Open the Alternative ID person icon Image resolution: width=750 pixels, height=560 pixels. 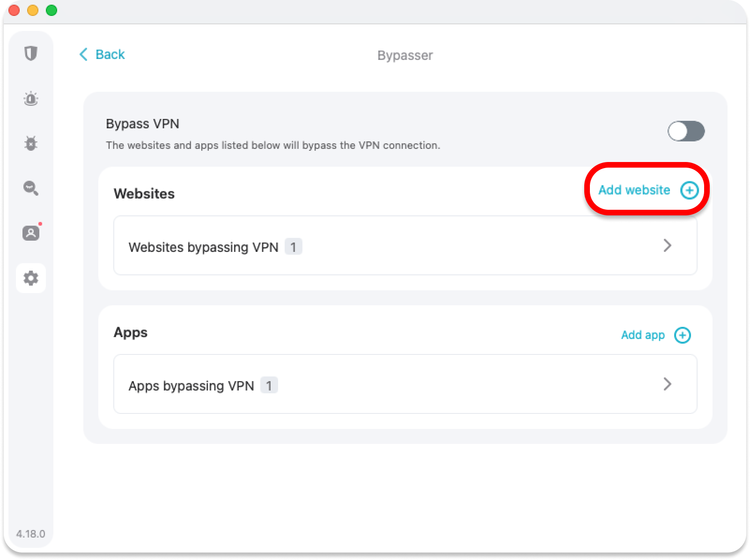tap(31, 233)
